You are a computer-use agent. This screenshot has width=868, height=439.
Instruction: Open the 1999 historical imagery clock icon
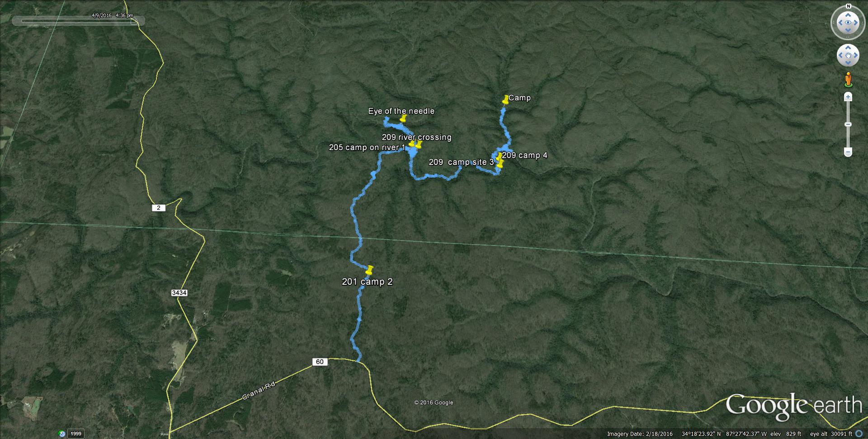click(62, 434)
